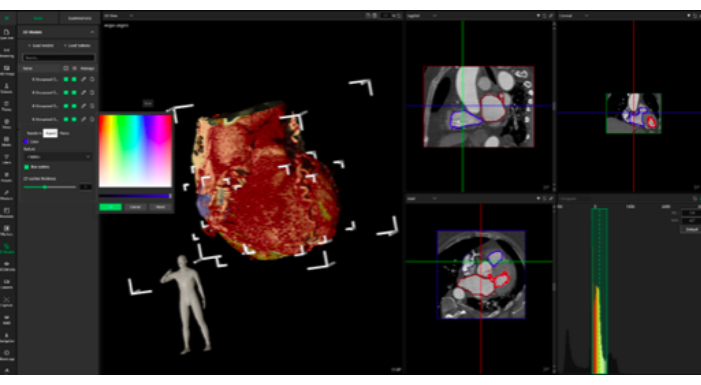Confirm color with the green OK button

[x=110, y=207]
